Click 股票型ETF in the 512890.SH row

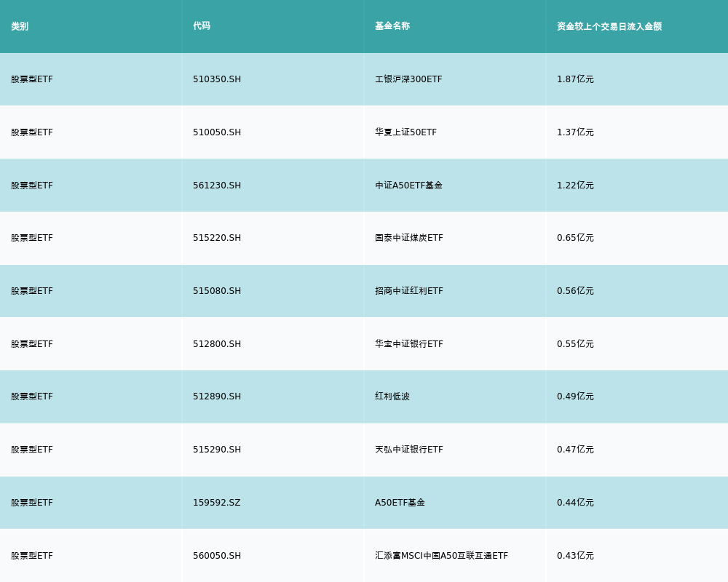(32, 396)
